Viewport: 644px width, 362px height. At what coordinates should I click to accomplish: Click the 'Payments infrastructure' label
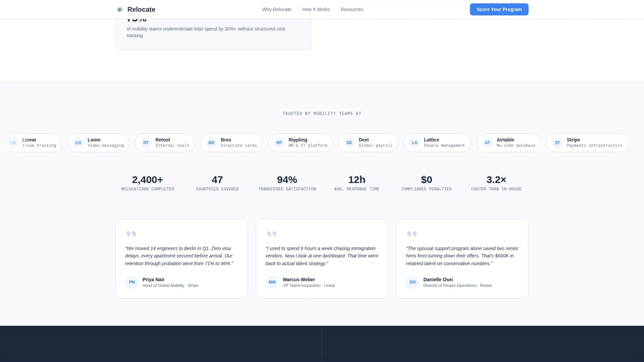point(594,145)
